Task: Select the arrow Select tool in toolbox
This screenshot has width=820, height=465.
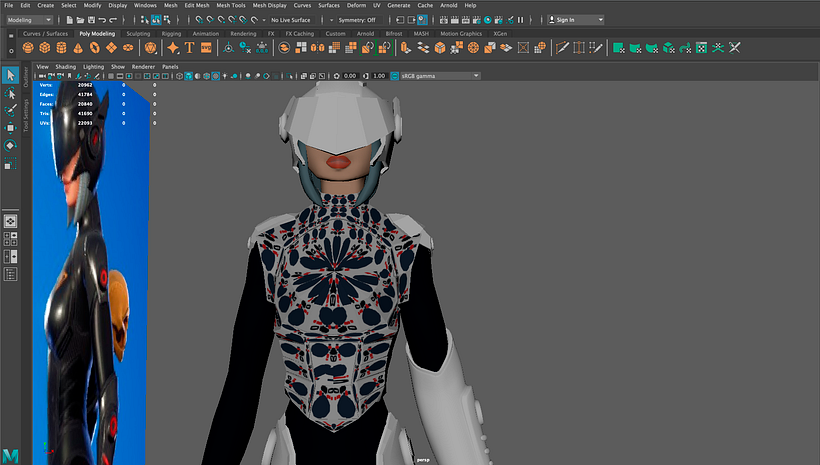Action: click(x=10, y=76)
